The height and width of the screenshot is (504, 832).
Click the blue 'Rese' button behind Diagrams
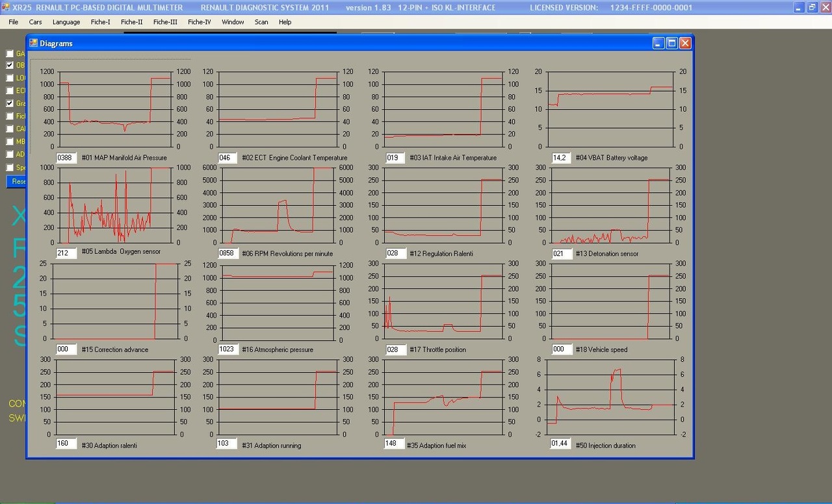16,182
